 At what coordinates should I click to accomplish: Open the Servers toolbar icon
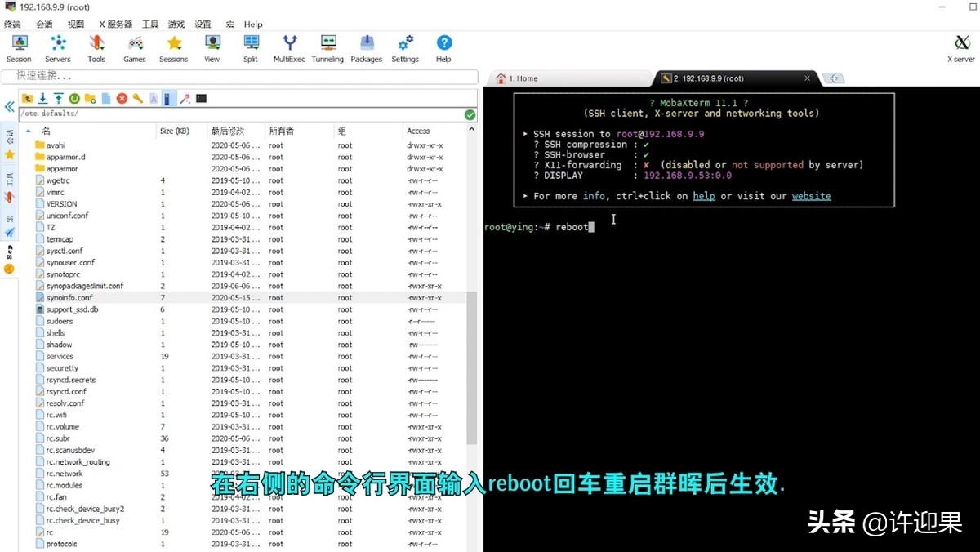point(58,48)
